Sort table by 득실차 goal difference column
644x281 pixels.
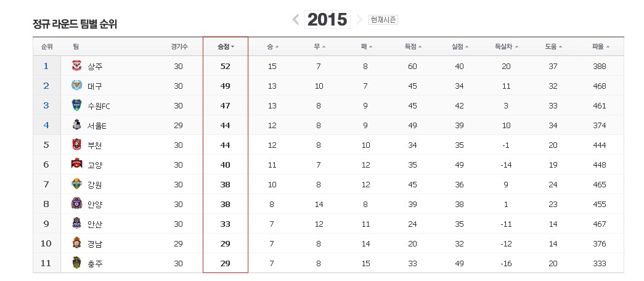coord(507,47)
